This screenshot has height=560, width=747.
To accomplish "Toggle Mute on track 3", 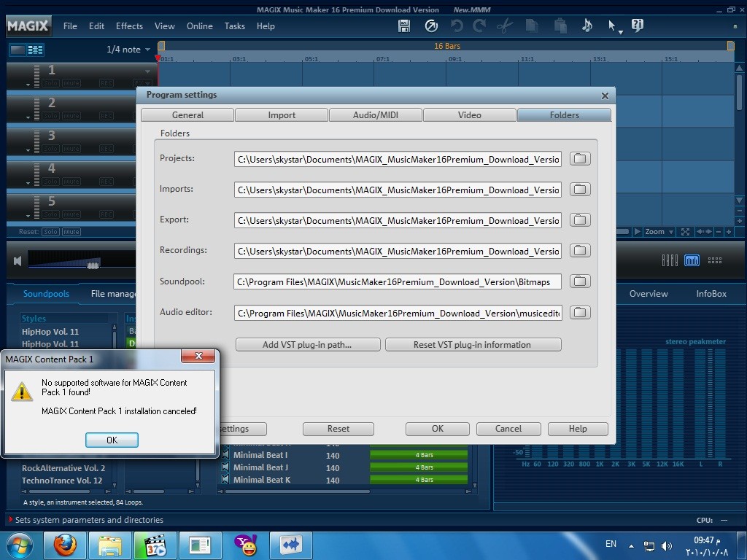I will click(x=71, y=149).
